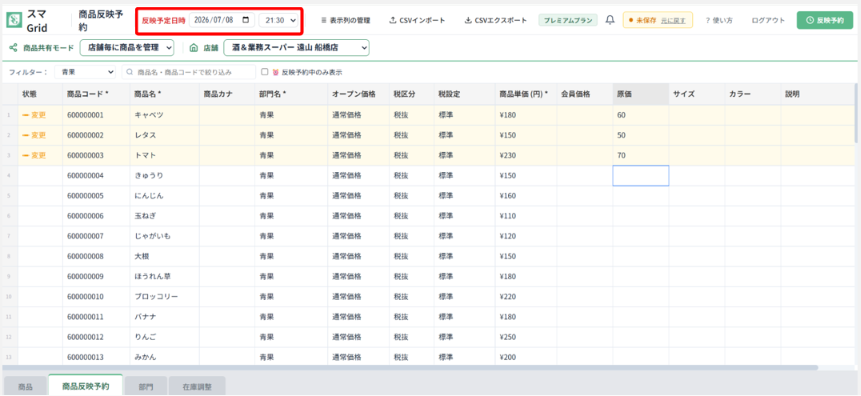Click the 商品単価 (円) column header
The image size is (861, 396).
coord(526,94)
